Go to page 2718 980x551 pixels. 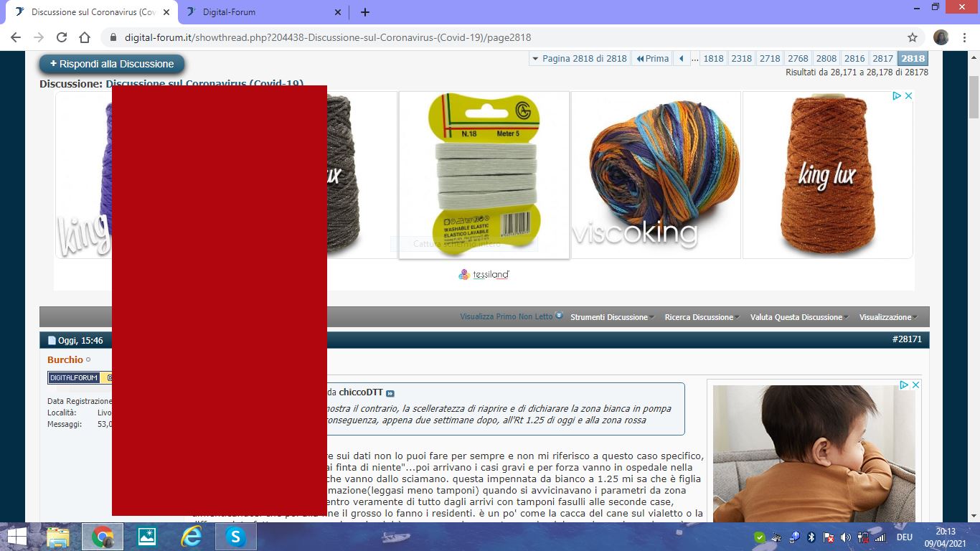pos(770,59)
